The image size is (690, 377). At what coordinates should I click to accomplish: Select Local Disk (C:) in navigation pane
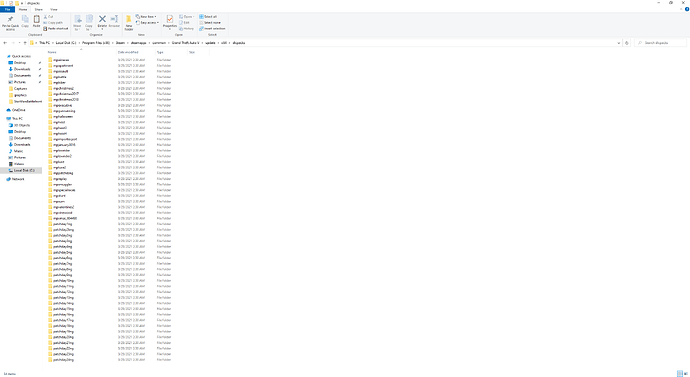tap(21, 170)
